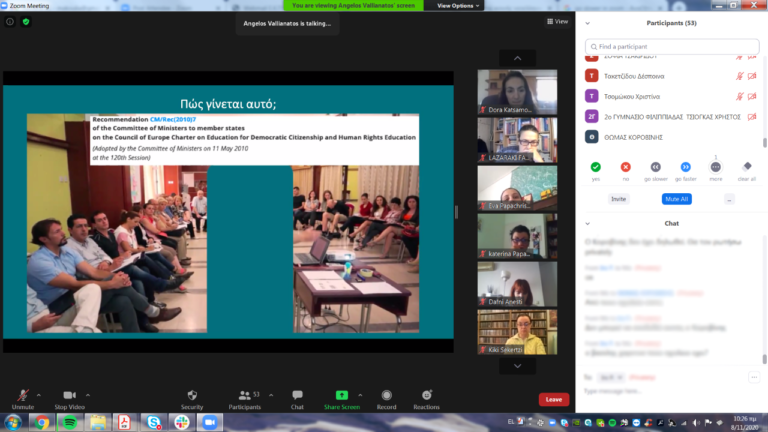Start recording with Record button

(386, 399)
